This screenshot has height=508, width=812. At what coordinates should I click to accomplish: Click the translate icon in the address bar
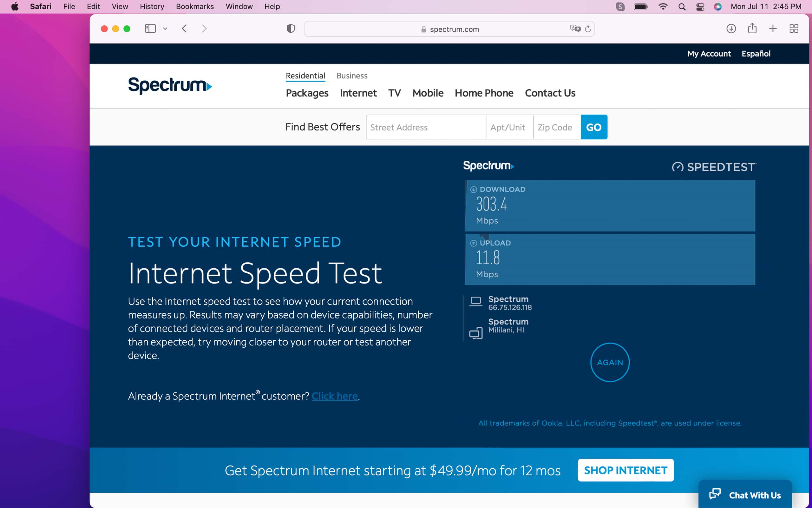[x=575, y=29]
